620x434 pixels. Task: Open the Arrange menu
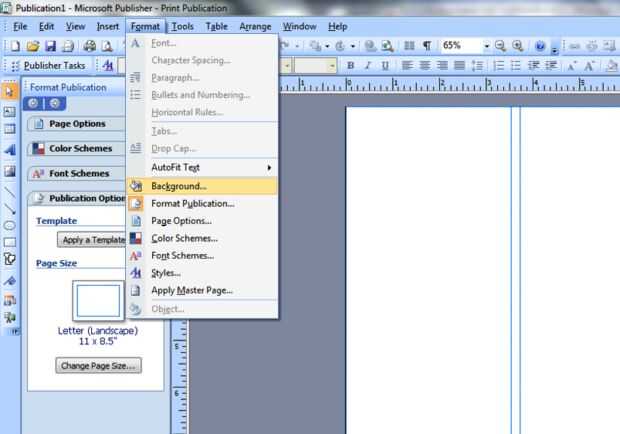tap(255, 26)
